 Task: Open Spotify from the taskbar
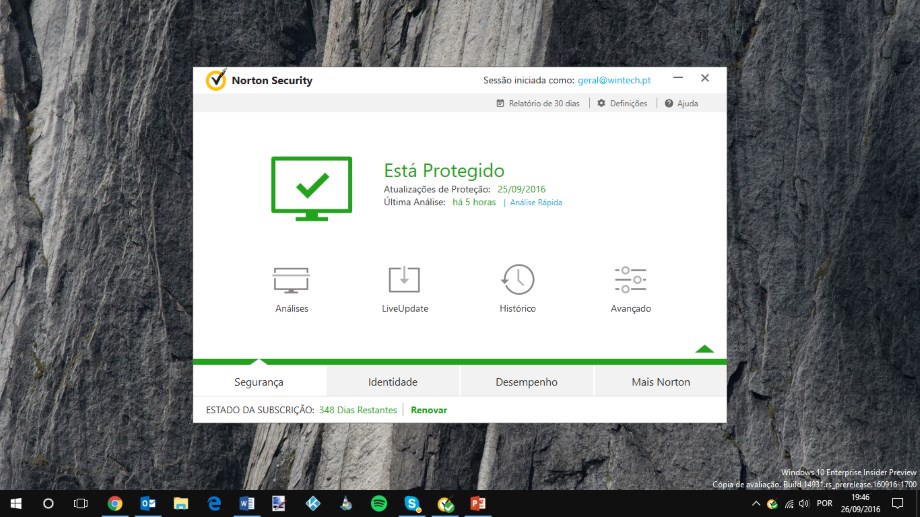pos(379,503)
